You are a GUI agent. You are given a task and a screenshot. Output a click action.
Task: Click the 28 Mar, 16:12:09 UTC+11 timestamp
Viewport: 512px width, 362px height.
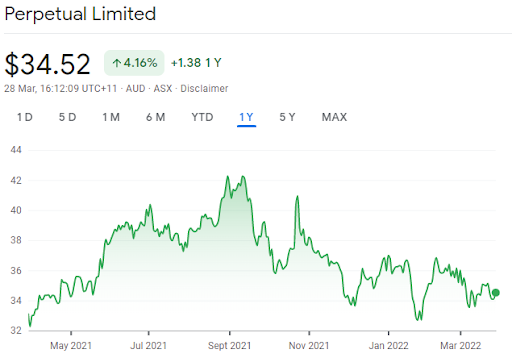(x=61, y=89)
